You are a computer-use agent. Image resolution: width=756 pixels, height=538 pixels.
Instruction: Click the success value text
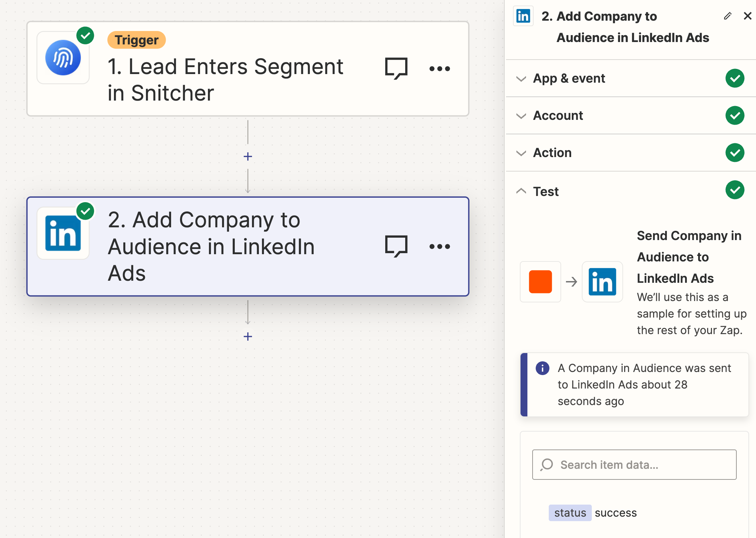[x=616, y=513]
